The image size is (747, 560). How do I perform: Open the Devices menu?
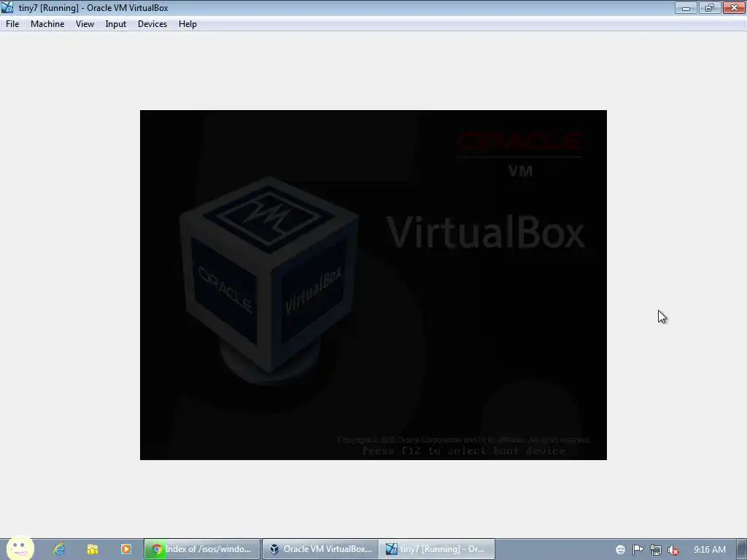(x=152, y=24)
